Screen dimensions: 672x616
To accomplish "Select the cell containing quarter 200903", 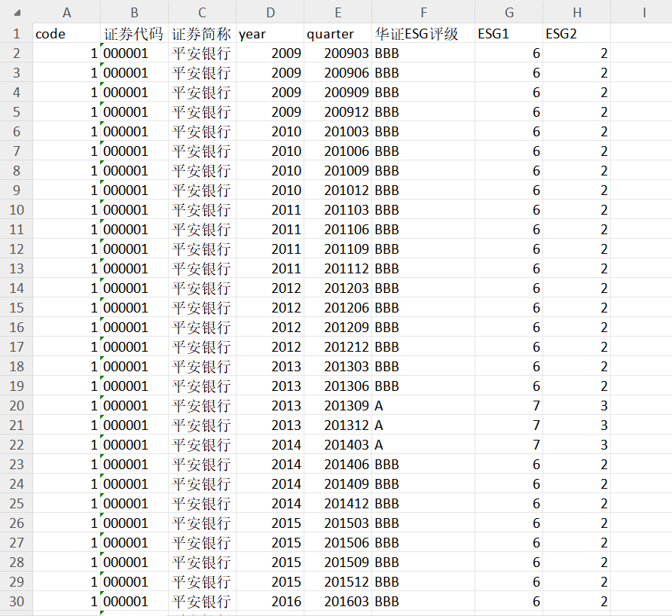I will tap(338, 53).
